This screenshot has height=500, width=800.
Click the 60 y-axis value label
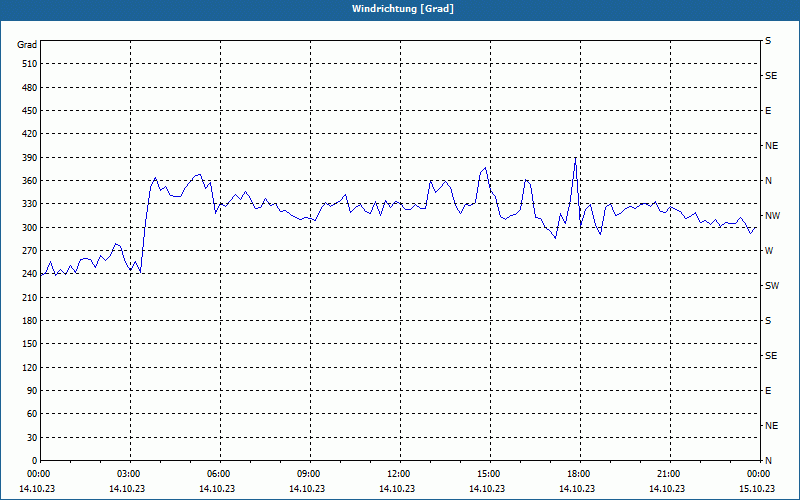coord(32,414)
